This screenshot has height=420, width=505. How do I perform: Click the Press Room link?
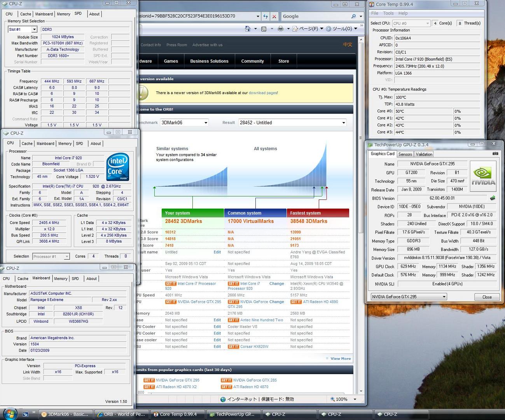(x=176, y=45)
